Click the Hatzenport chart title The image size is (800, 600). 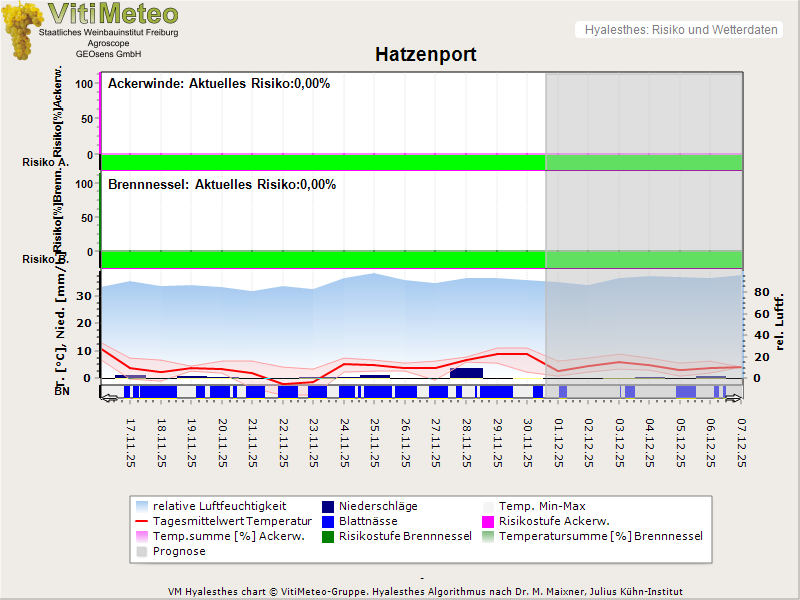[x=425, y=55]
